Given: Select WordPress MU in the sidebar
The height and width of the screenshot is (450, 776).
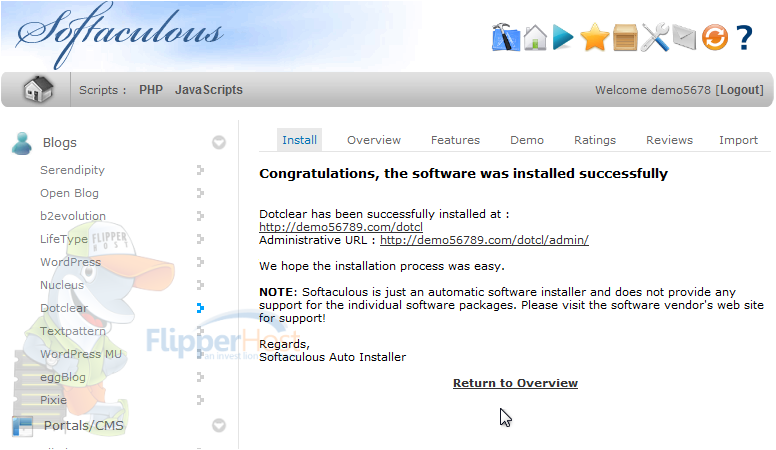Looking at the screenshot, I should pyautogui.click(x=81, y=354).
